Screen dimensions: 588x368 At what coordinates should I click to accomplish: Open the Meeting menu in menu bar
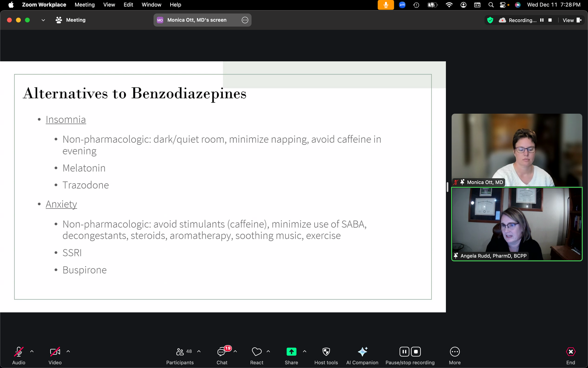[x=85, y=5]
